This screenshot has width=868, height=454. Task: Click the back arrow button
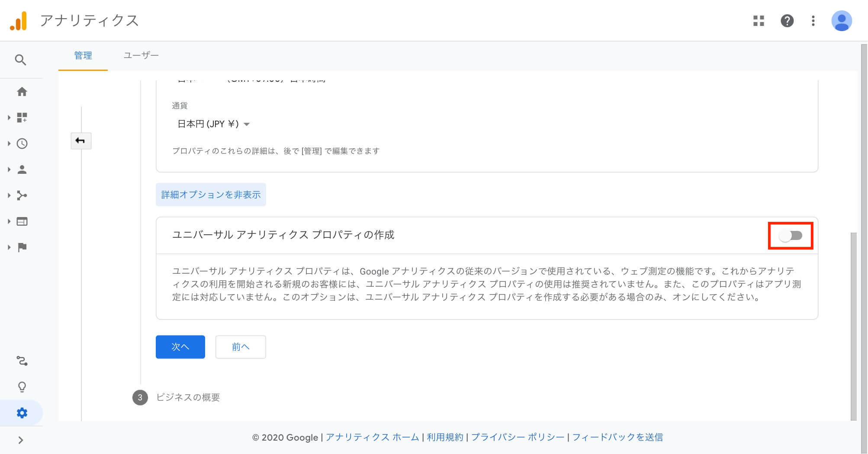pyautogui.click(x=81, y=141)
